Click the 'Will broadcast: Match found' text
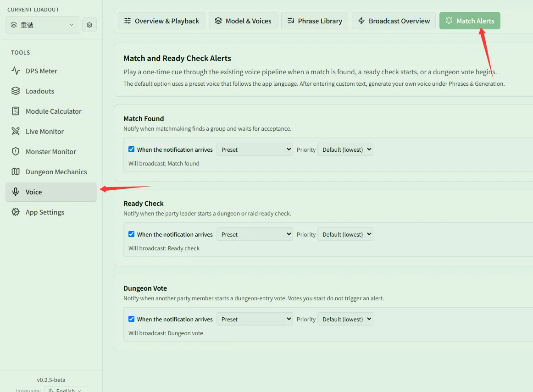The width and height of the screenshot is (533, 392). [164, 163]
